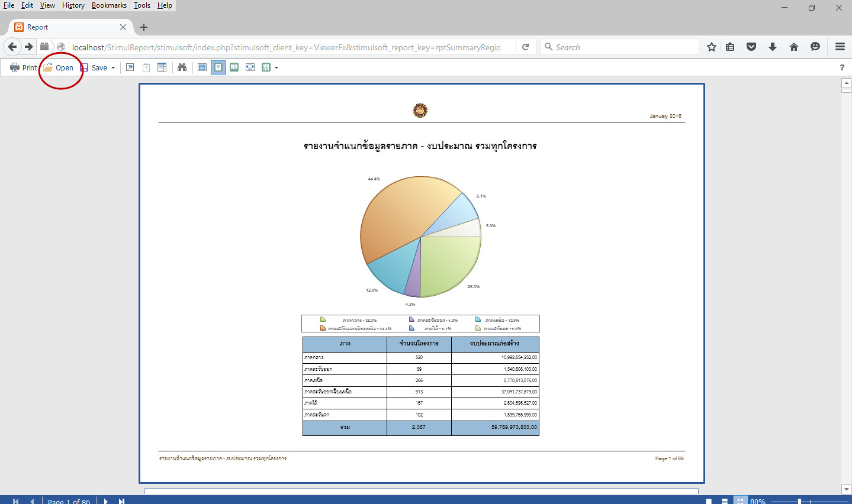Image resolution: width=852 pixels, height=504 pixels.
Task: Open a report file with Open button
Action: click(59, 67)
